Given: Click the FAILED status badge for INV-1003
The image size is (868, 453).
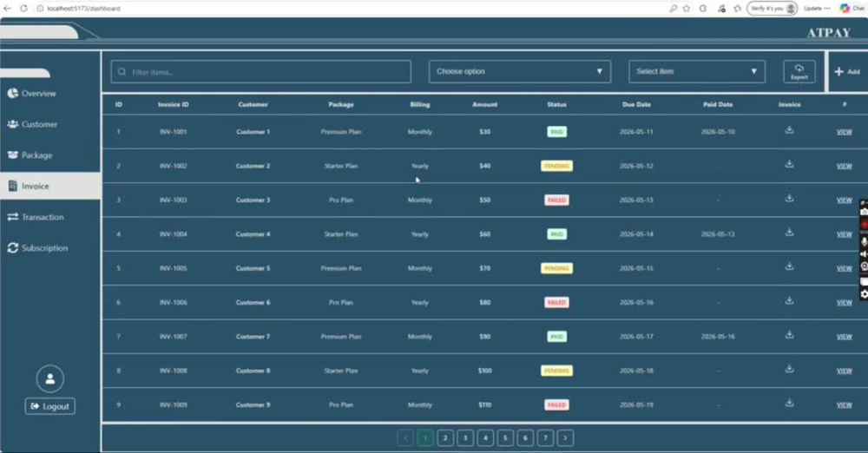Looking at the screenshot, I should [x=556, y=200].
